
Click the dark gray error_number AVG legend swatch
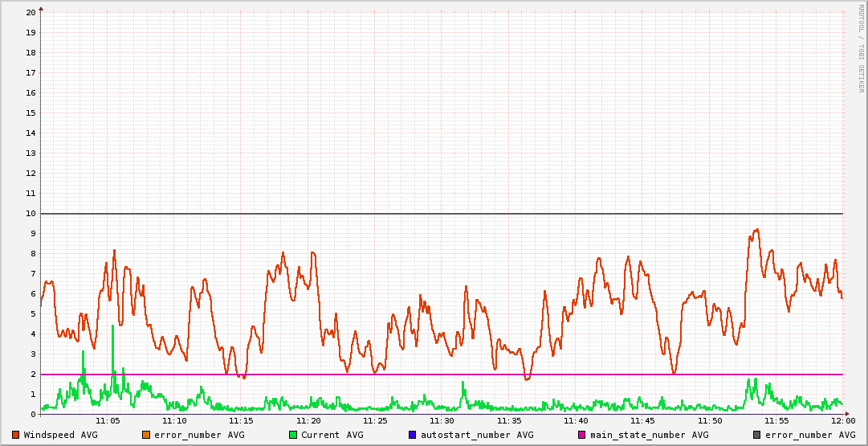pos(756,435)
